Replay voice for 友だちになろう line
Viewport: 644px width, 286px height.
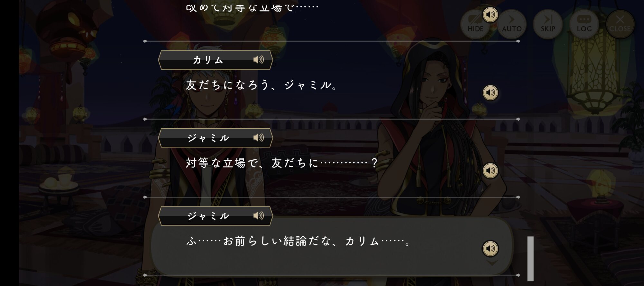click(x=490, y=93)
